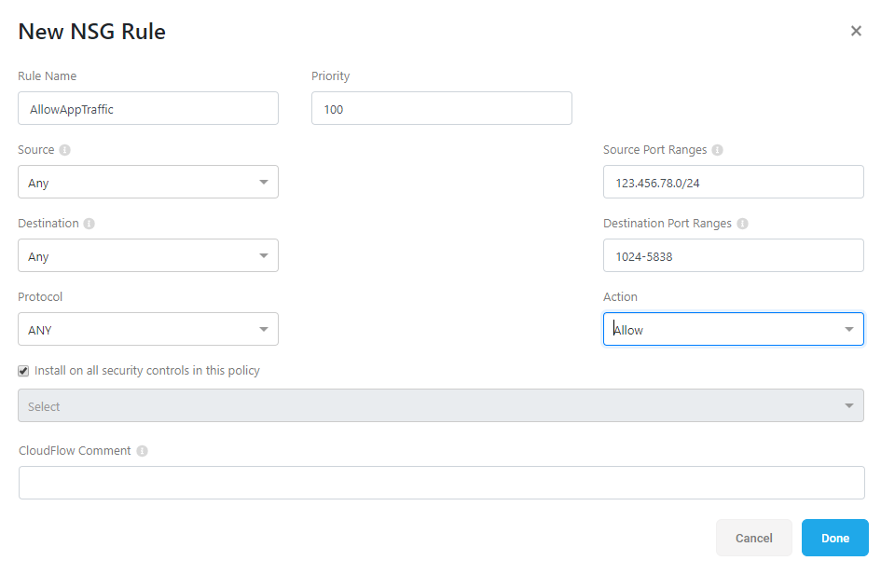Click the Rule Name field AllowAppTraffic
This screenshot has width=881, height=588.
tap(148, 108)
